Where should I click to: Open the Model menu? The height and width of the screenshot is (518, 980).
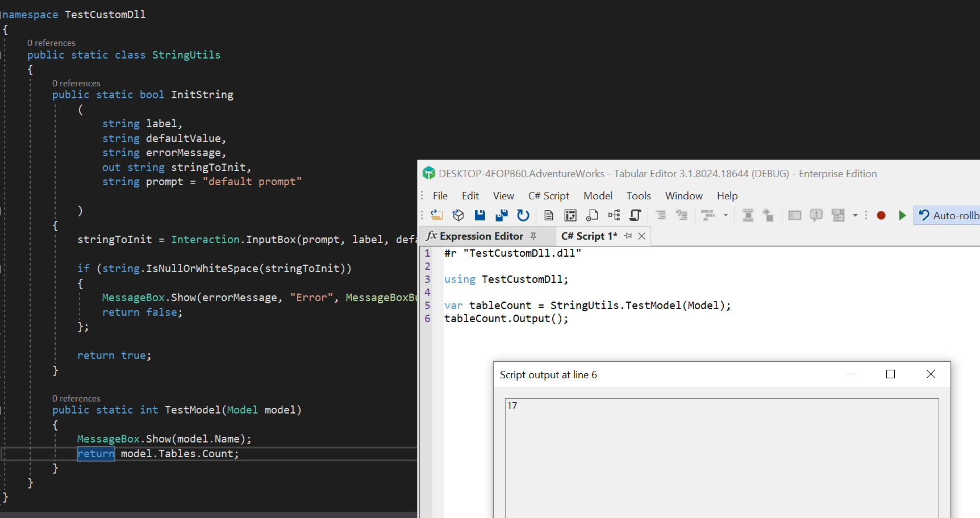pos(598,195)
